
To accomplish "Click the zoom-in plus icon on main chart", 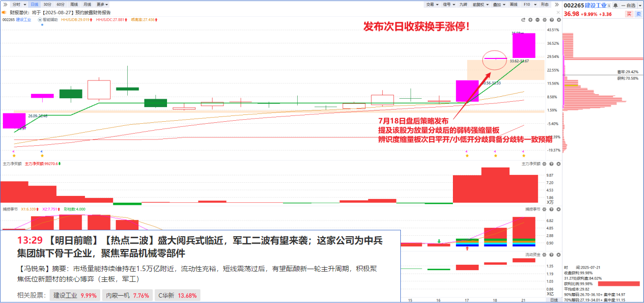I will point(531,20).
